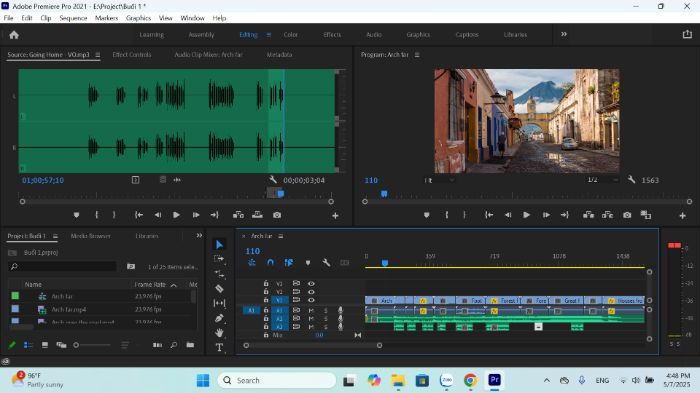Click Mark Out bracket in Program monitor
Screen dimensions: 700x393
[x=465, y=215]
